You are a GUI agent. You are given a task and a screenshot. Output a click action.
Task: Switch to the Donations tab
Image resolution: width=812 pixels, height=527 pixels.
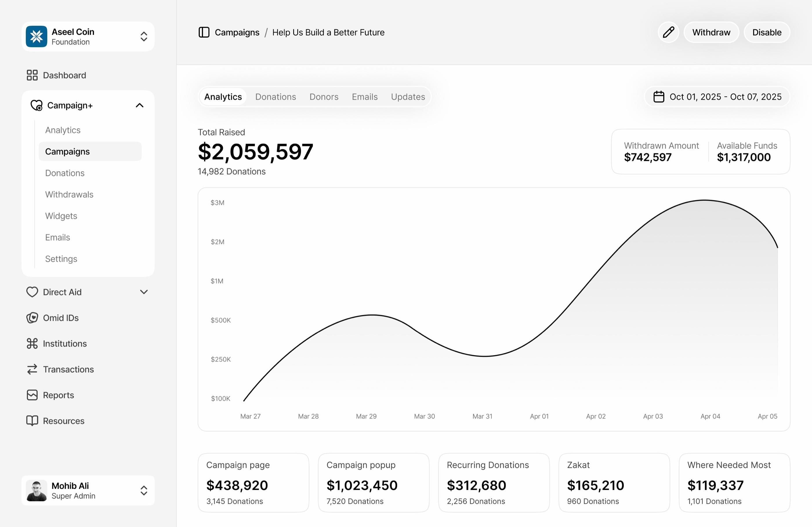[276, 97]
